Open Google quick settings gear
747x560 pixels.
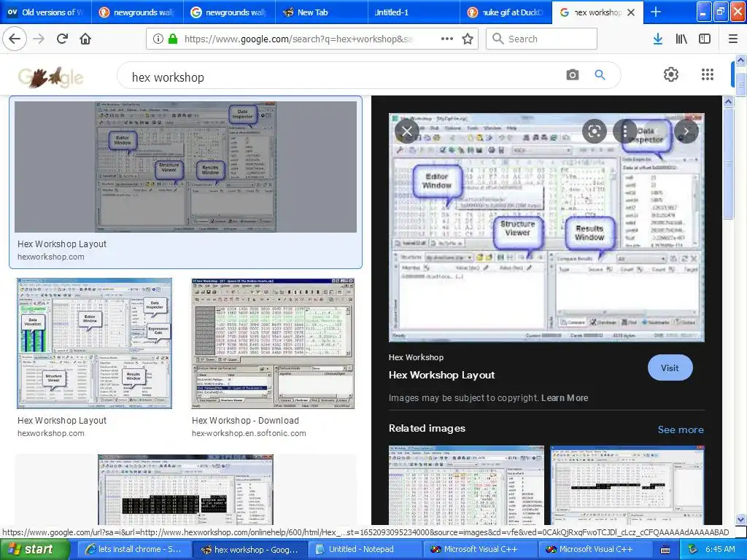(x=671, y=74)
